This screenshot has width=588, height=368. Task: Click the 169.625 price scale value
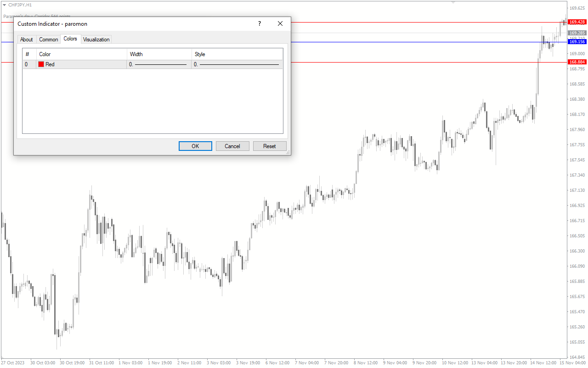pos(577,8)
